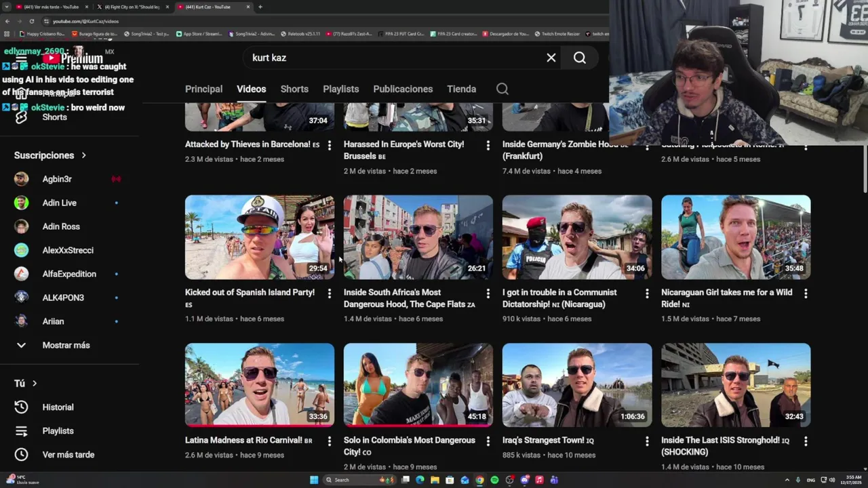Open options menu for Attacked by Thieves in Barcelona

(330, 145)
